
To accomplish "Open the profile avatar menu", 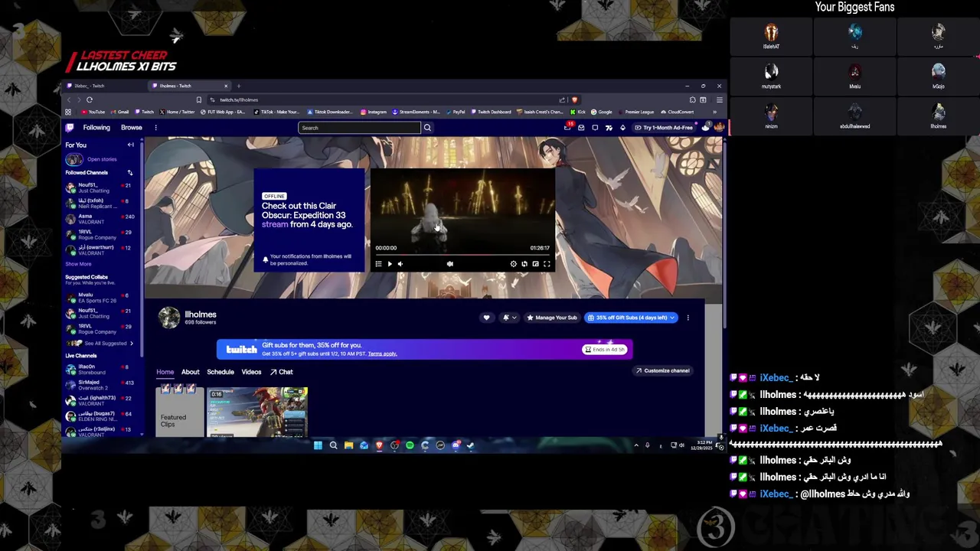I will 718,127.
